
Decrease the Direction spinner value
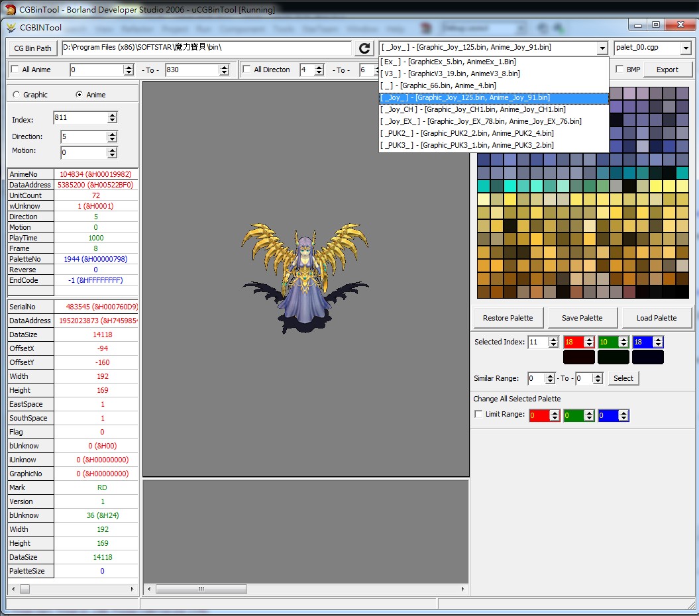click(x=112, y=140)
